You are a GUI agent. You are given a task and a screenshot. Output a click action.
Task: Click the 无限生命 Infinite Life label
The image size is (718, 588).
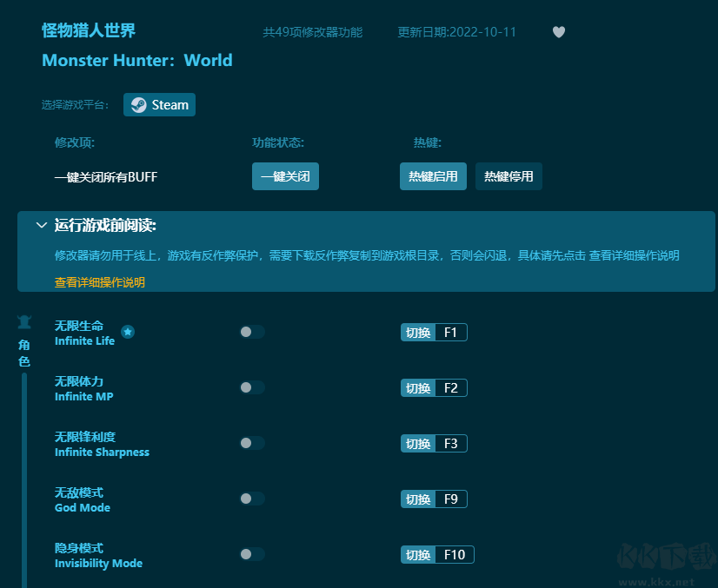(x=84, y=333)
